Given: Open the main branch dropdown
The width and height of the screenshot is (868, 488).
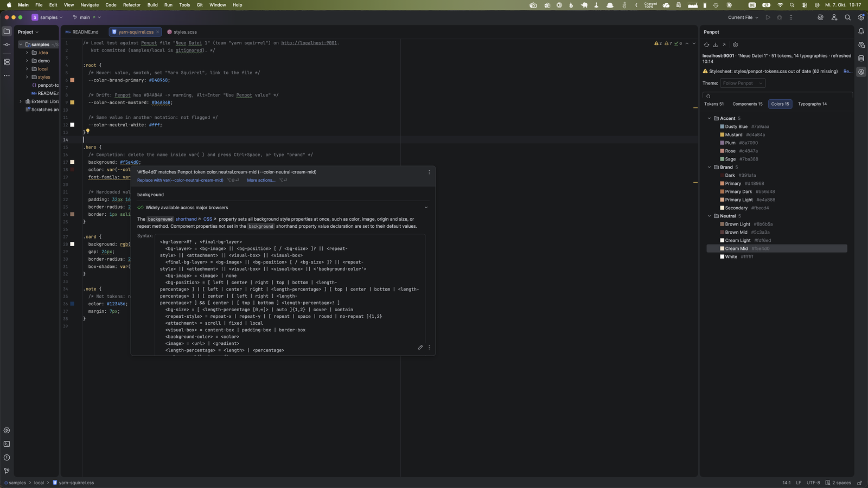Looking at the screenshot, I should point(87,17).
